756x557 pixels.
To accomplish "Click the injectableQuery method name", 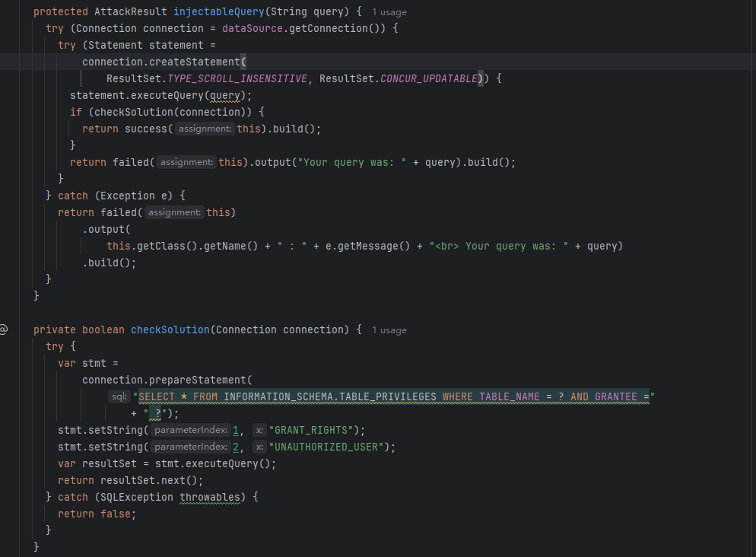I will click(219, 11).
